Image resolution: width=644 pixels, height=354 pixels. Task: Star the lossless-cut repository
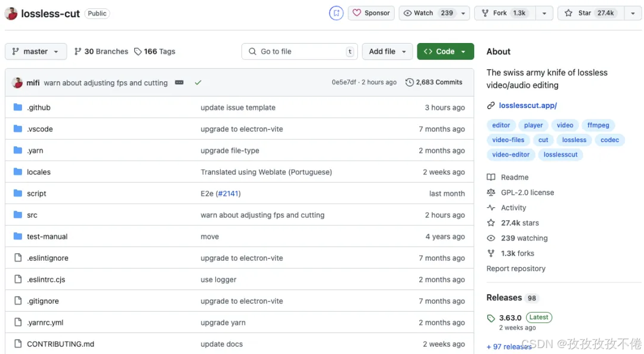590,13
